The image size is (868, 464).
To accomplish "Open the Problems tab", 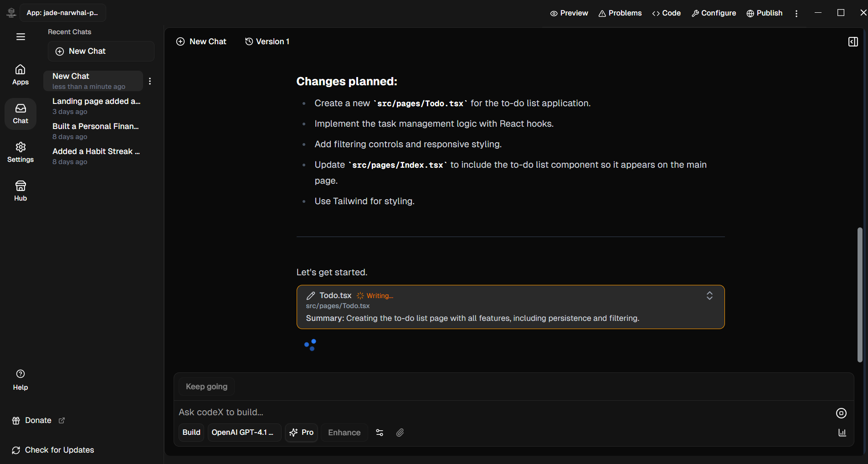I will click(x=620, y=13).
